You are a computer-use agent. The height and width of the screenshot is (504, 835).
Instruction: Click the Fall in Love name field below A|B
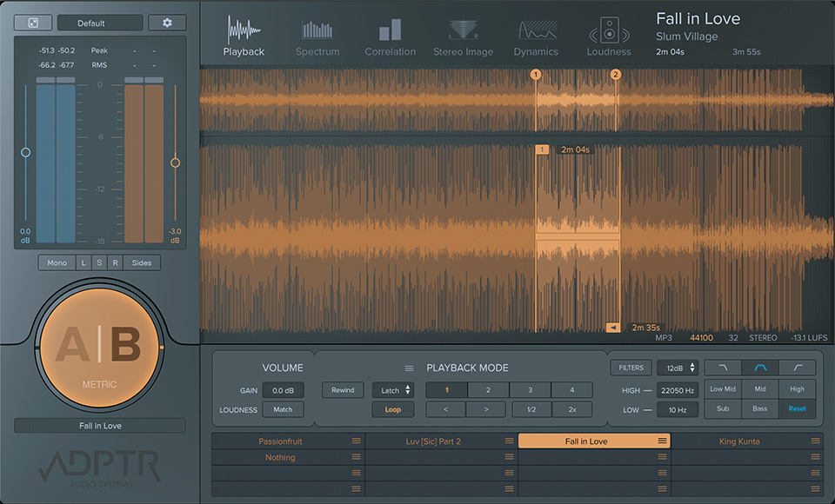[99, 426]
